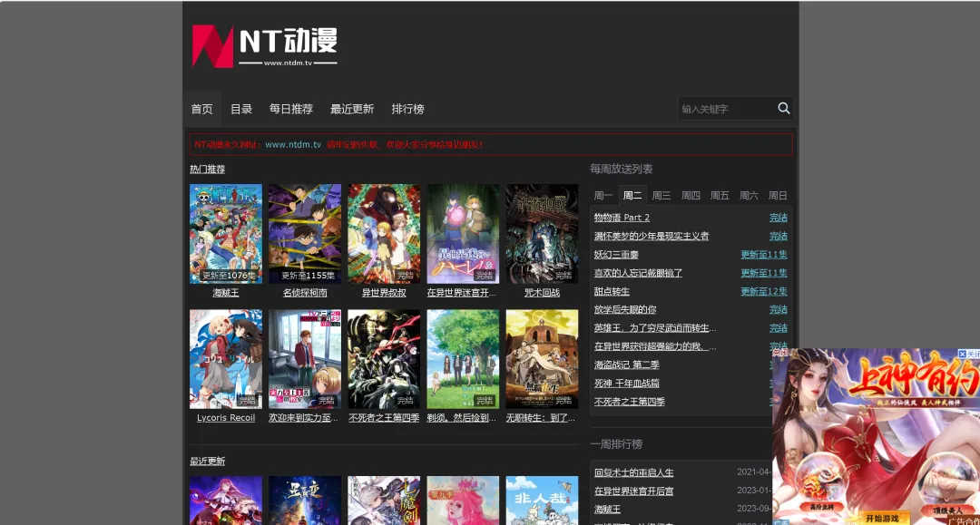Click the 异世界叔叔 title link

click(384, 293)
